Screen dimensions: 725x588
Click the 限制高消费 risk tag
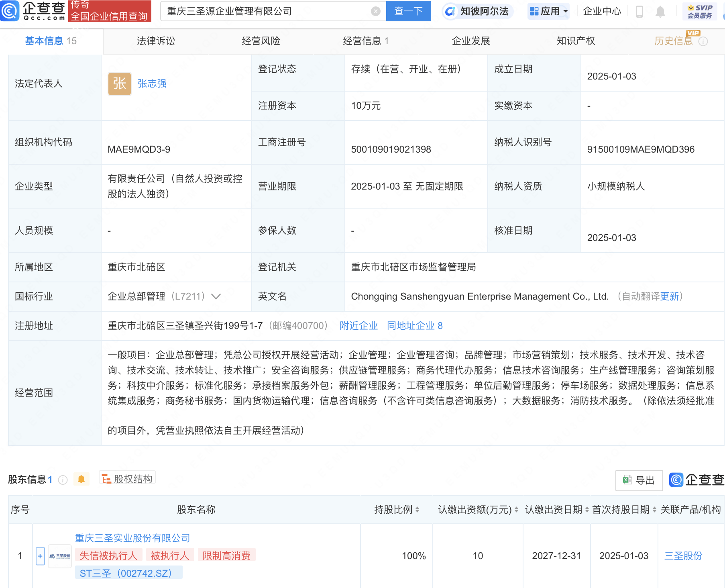click(x=226, y=555)
